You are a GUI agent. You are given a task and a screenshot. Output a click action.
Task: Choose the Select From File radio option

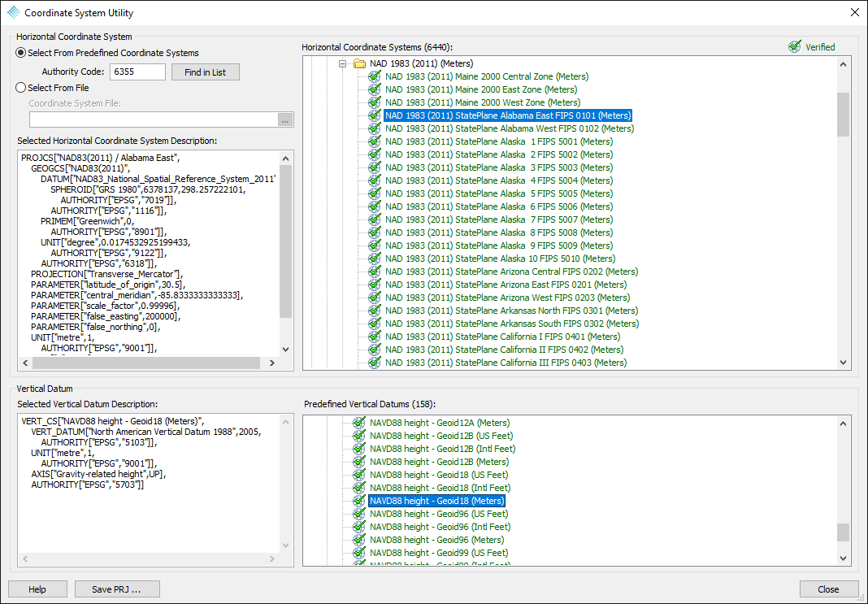click(21, 88)
